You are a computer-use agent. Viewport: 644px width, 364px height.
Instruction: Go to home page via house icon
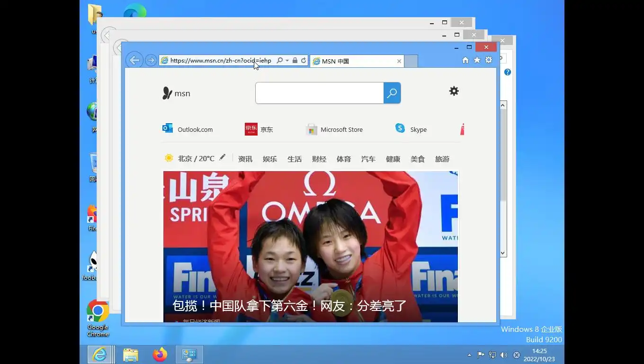click(465, 60)
